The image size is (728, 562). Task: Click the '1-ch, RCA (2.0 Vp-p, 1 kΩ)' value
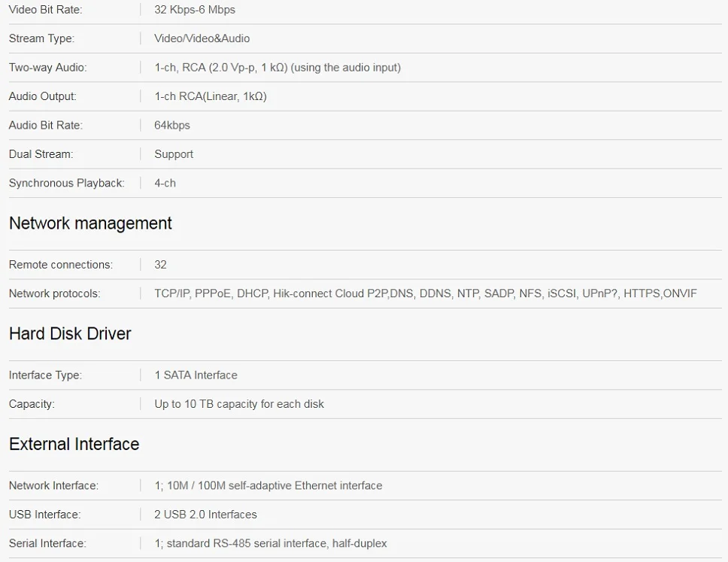point(278,68)
